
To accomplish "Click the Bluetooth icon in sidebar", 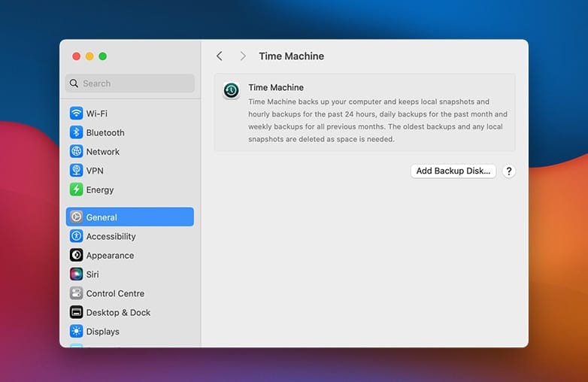I will pos(76,132).
